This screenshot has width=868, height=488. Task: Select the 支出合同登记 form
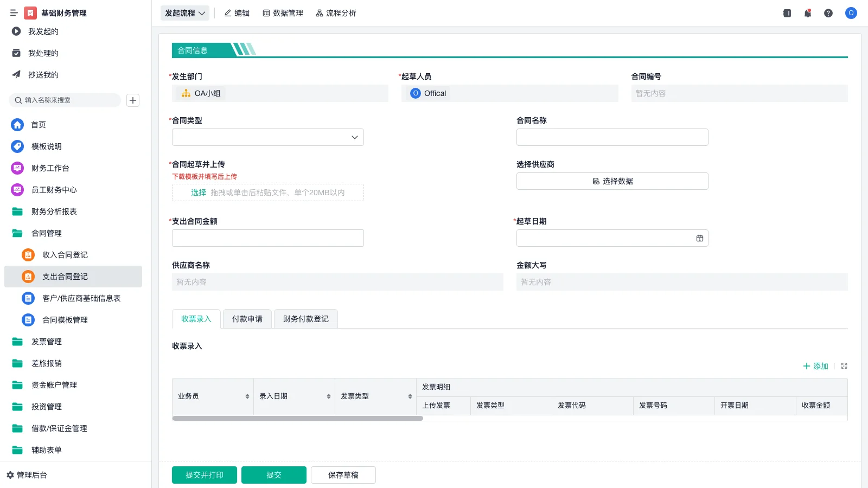tap(73, 277)
